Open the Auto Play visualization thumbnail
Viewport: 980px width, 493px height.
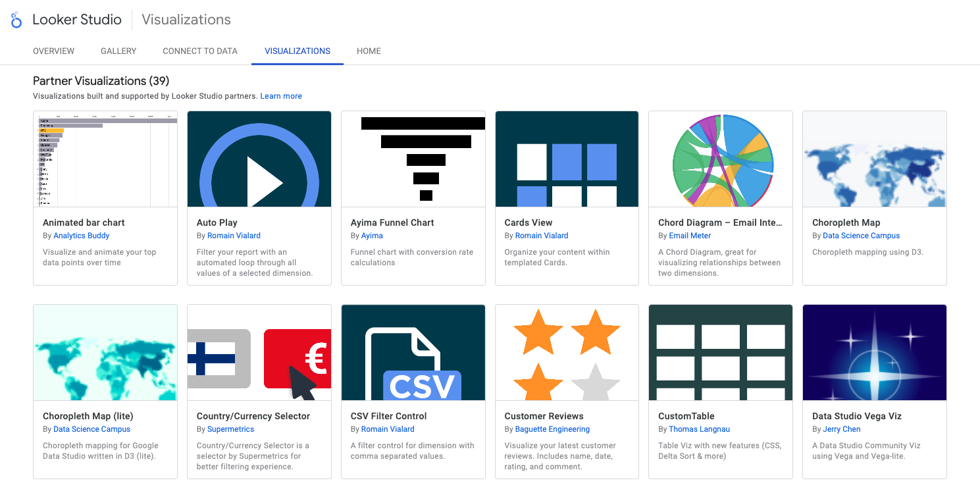coord(259,159)
